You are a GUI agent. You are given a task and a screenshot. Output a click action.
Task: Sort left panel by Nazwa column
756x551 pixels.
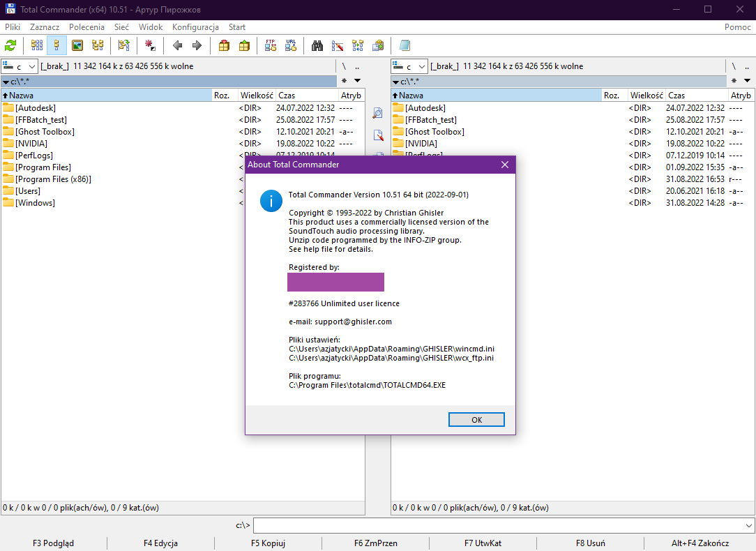click(107, 96)
